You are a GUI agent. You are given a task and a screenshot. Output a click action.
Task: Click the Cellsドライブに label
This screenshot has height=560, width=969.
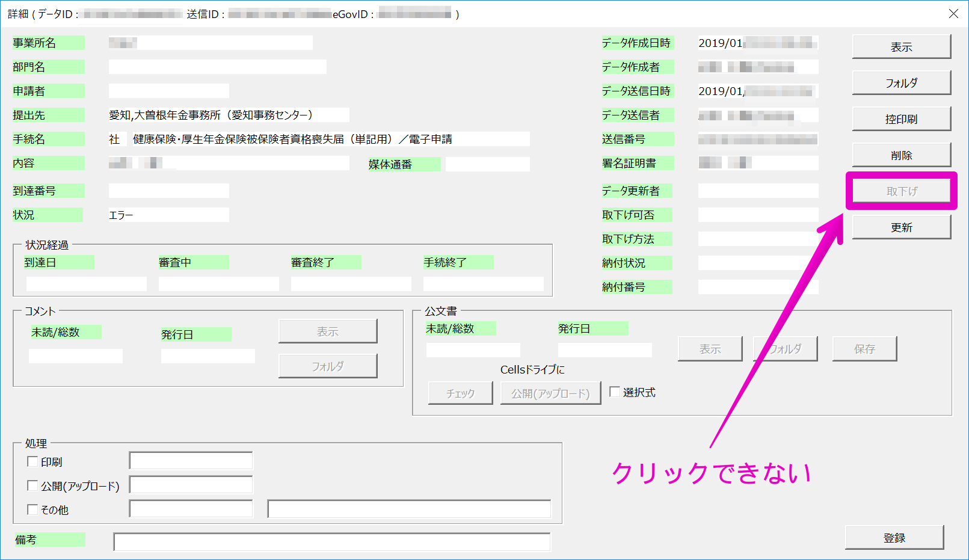point(532,369)
